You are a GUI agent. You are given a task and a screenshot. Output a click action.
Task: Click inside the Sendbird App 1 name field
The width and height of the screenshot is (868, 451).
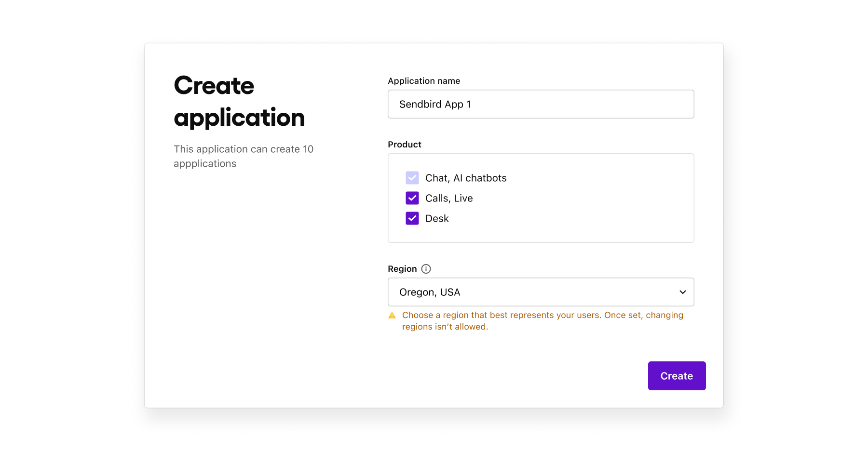click(541, 104)
